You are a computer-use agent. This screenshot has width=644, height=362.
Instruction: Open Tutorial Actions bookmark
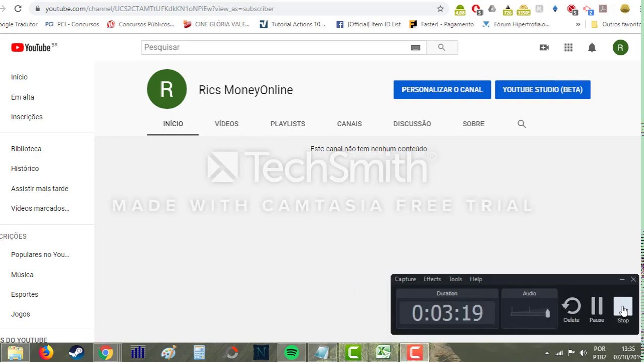tap(292, 24)
